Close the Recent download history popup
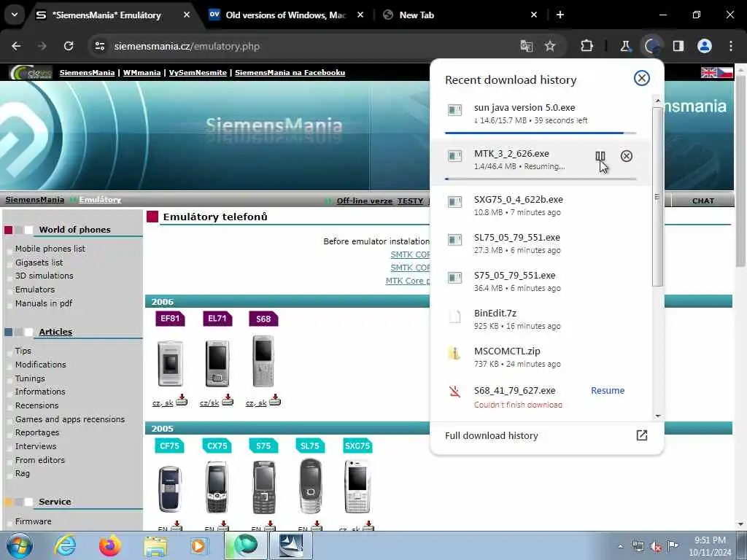The image size is (747, 560). click(x=642, y=78)
